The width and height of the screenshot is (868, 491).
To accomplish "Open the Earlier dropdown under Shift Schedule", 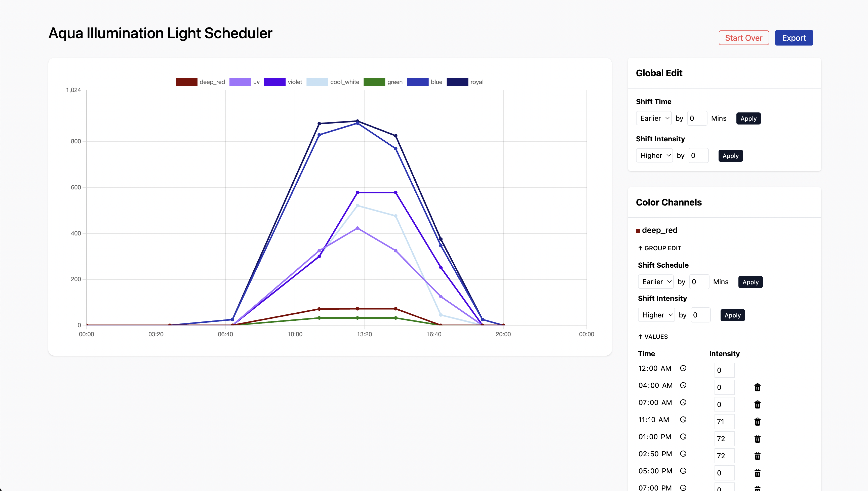I will point(656,281).
